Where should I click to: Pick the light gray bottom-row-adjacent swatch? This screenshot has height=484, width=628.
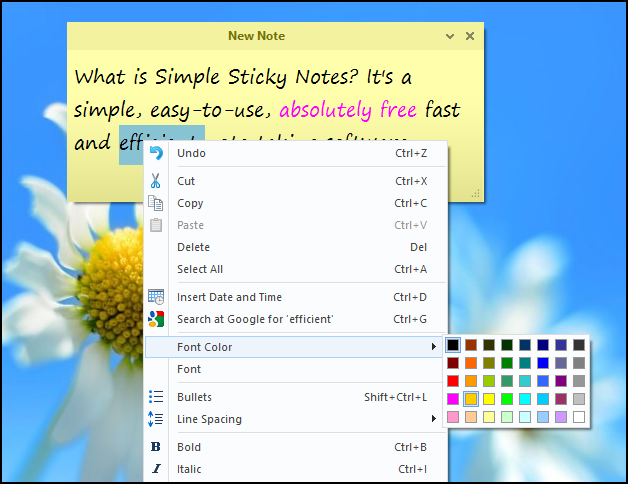click(579, 399)
